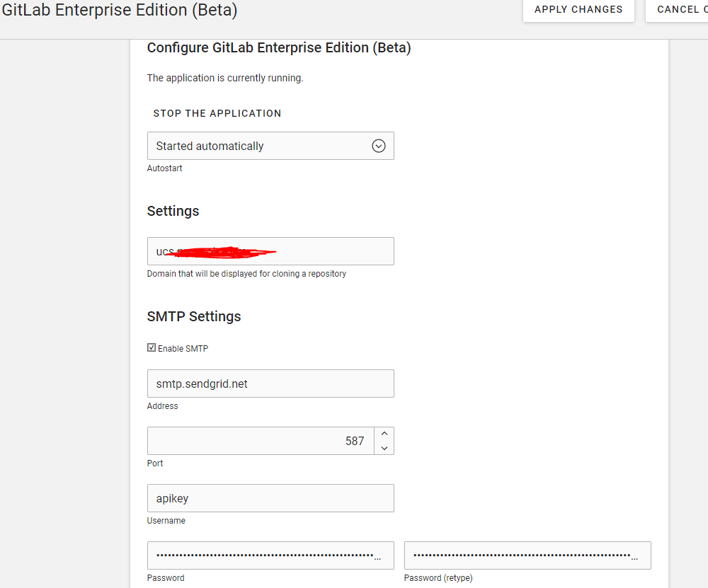708x588 pixels.
Task: Open the Autostart dropdown
Action: pos(270,146)
